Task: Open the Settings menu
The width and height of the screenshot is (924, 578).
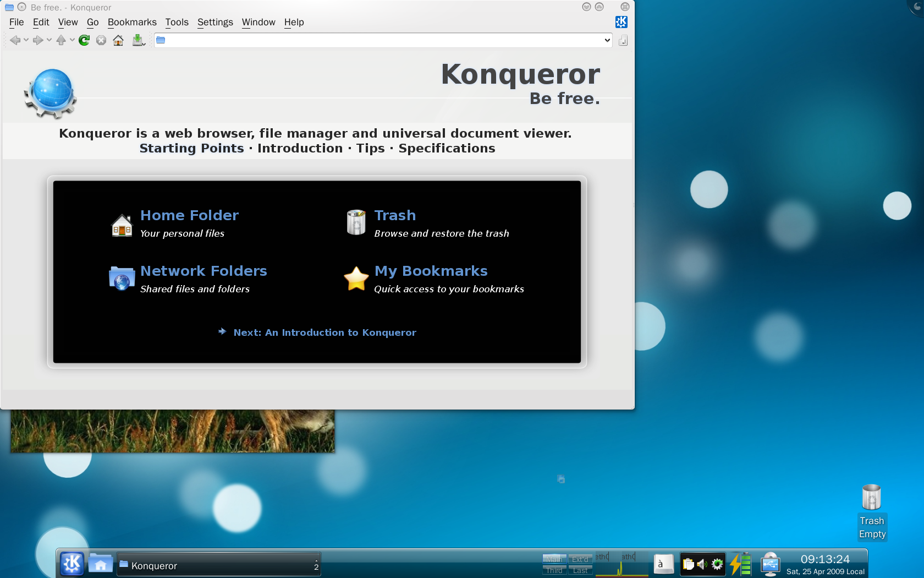Action: (215, 22)
